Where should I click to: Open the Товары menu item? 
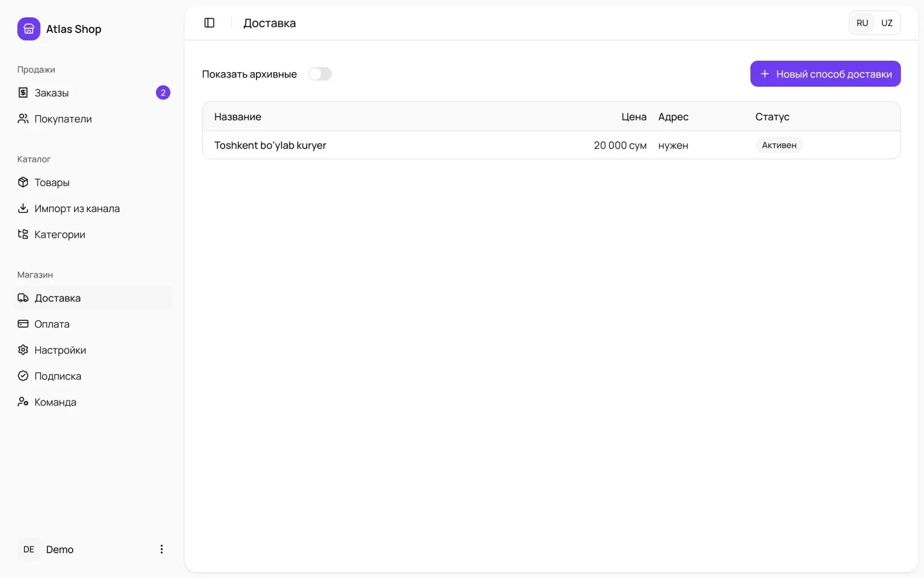pos(92,182)
